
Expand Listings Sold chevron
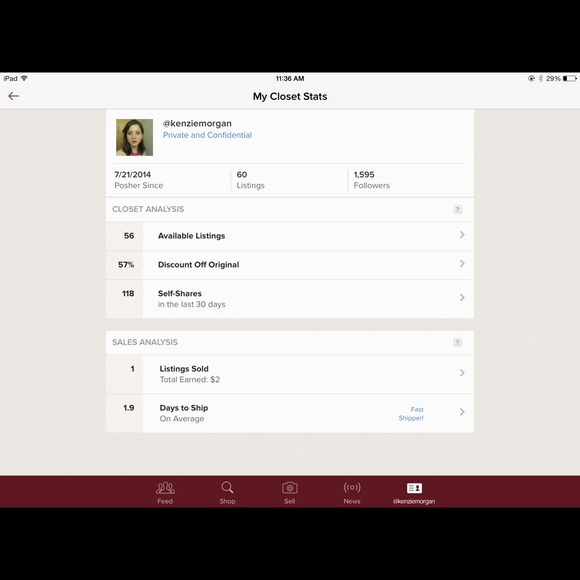click(x=462, y=373)
